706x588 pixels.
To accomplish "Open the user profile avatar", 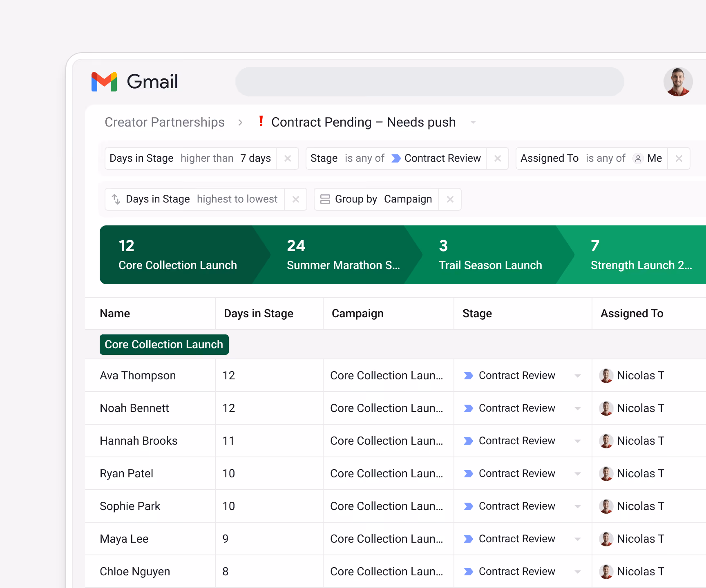I will (678, 82).
